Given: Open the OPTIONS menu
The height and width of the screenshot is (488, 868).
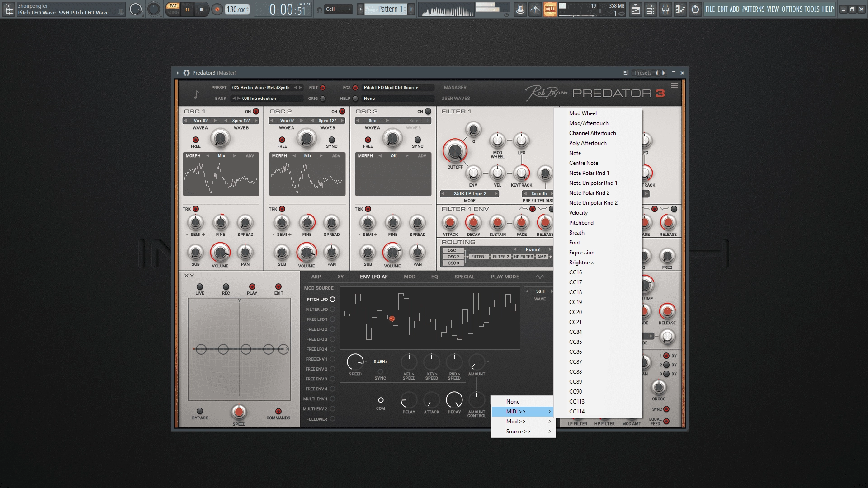Looking at the screenshot, I should tap(792, 9).
